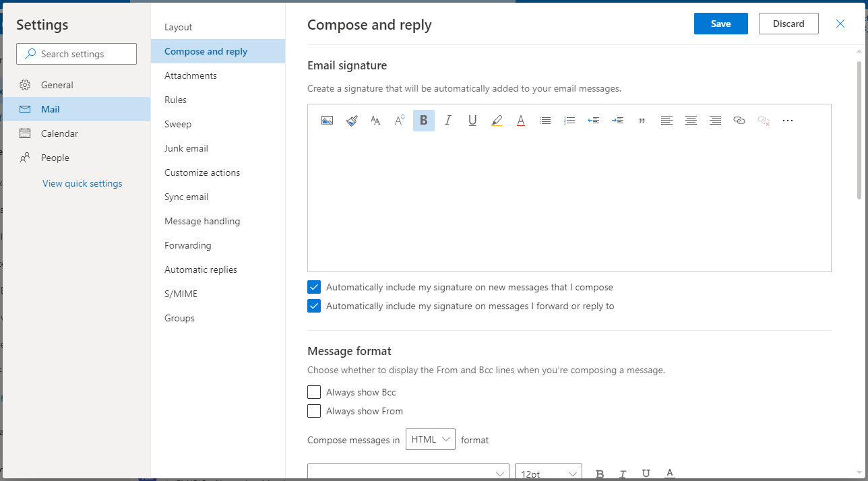This screenshot has height=481, width=868.
Task: Uncheck auto-include signature on new messages
Action: tap(314, 287)
